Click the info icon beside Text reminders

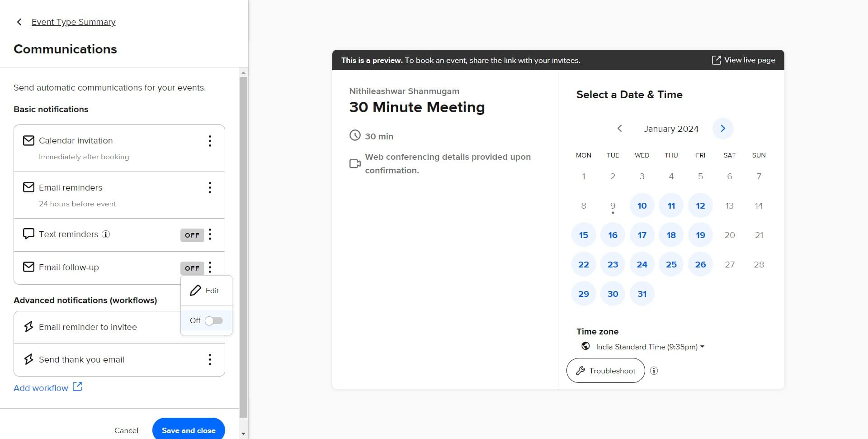click(105, 234)
